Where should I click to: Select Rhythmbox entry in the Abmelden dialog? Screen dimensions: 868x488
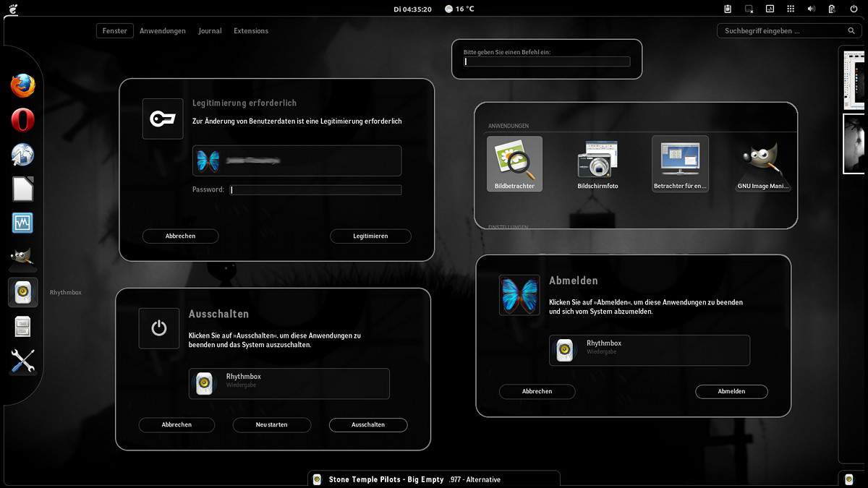pos(650,350)
